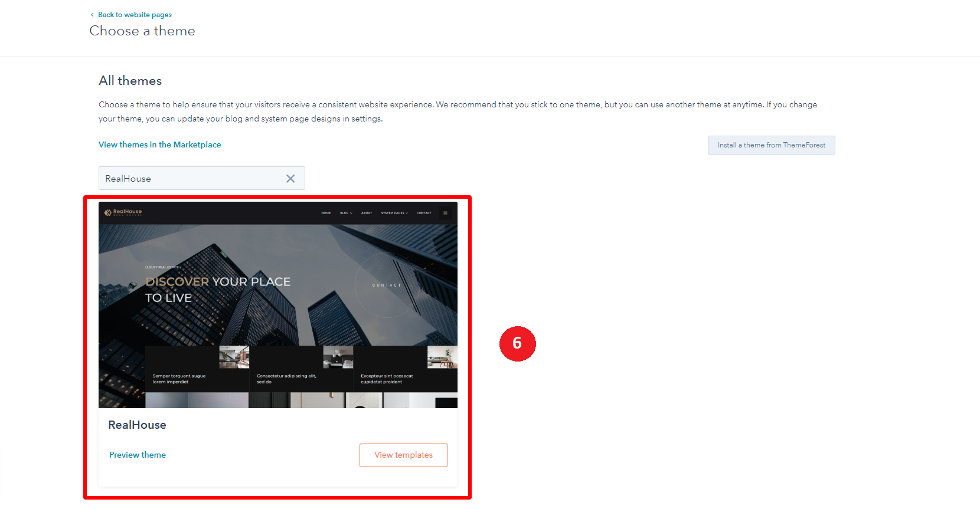Click the Back to website pages link
The width and height of the screenshot is (980, 509).
(135, 15)
